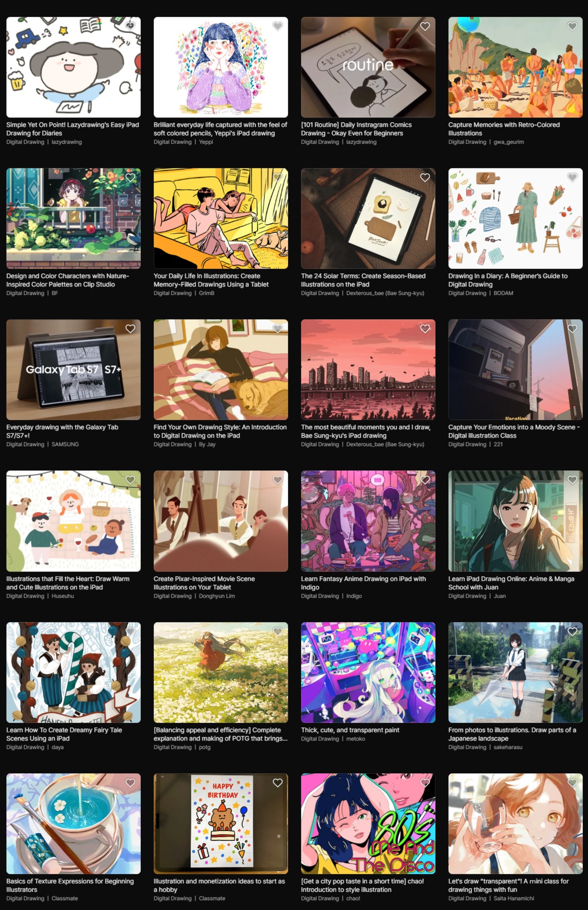Open the 80's Me And The Disco thumbnail
This screenshot has width=588, height=910.
(x=368, y=823)
